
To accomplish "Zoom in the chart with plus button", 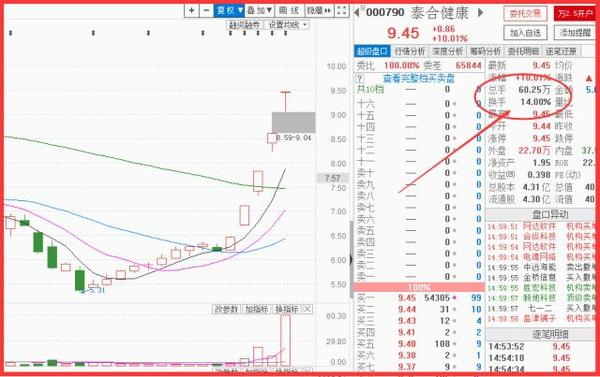I will tap(191, 10).
